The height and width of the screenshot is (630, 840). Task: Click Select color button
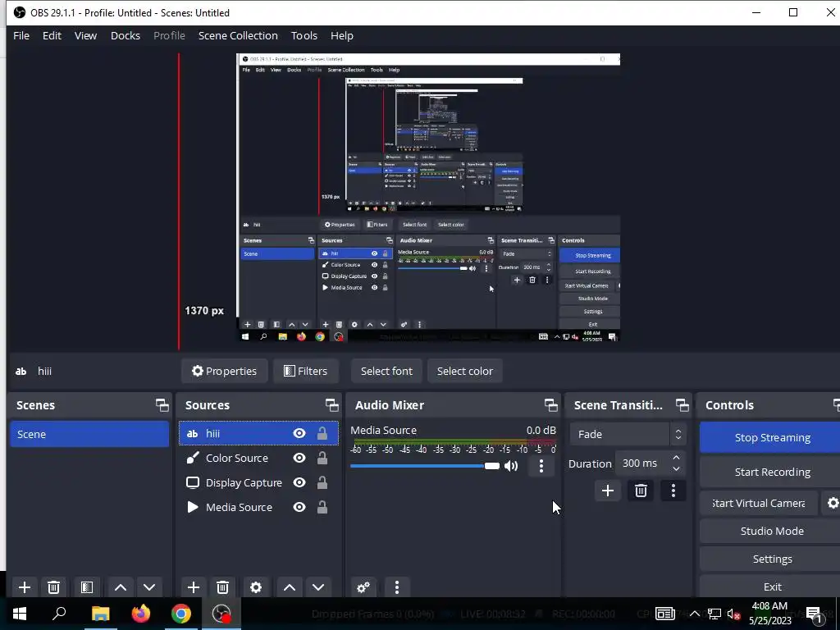[x=464, y=371]
